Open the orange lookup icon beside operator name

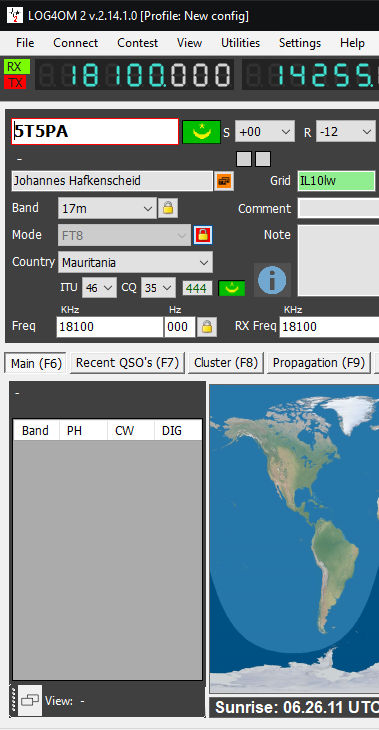point(224,181)
